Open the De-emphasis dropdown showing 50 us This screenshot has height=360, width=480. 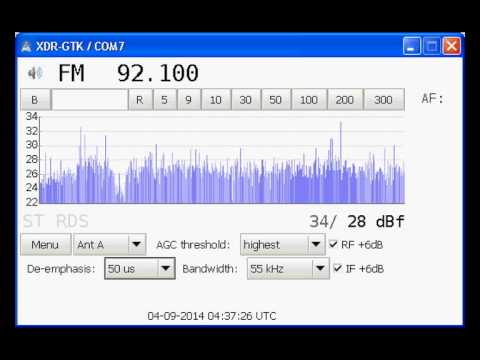pos(140,268)
